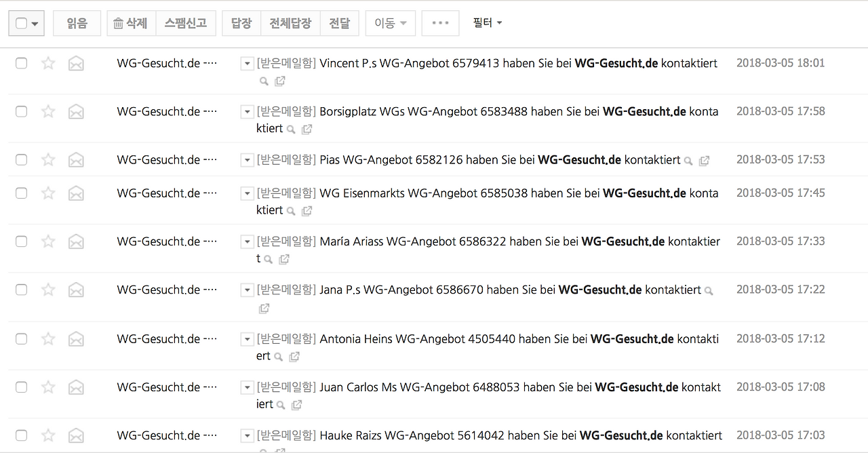Click the envelope icon on Antonia Heins email
868x453 pixels.
[76, 338]
